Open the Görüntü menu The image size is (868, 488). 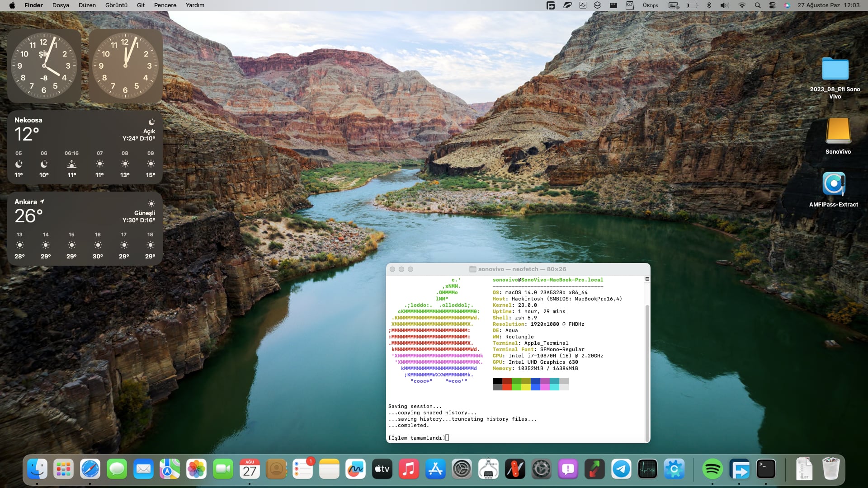pos(116,5)
